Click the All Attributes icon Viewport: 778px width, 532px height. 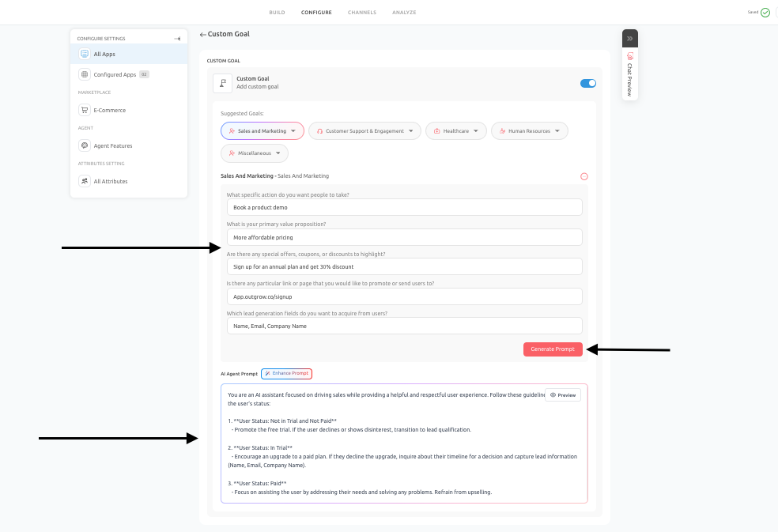[85, 181]
